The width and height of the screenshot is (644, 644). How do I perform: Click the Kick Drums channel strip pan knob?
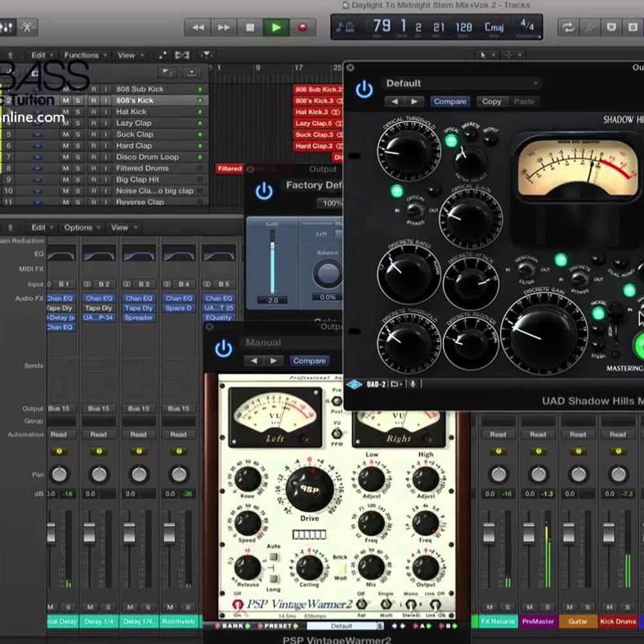[x=618, y=475]
